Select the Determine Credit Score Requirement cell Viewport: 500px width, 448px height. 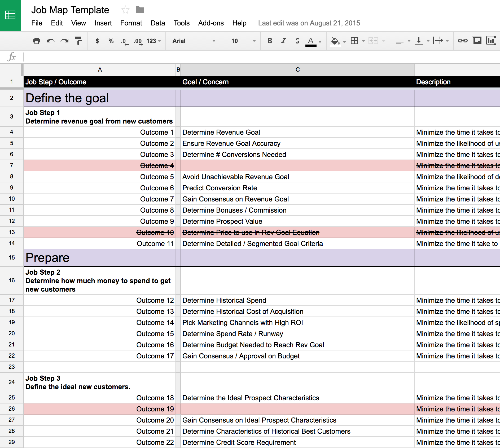tap(297, 442)
